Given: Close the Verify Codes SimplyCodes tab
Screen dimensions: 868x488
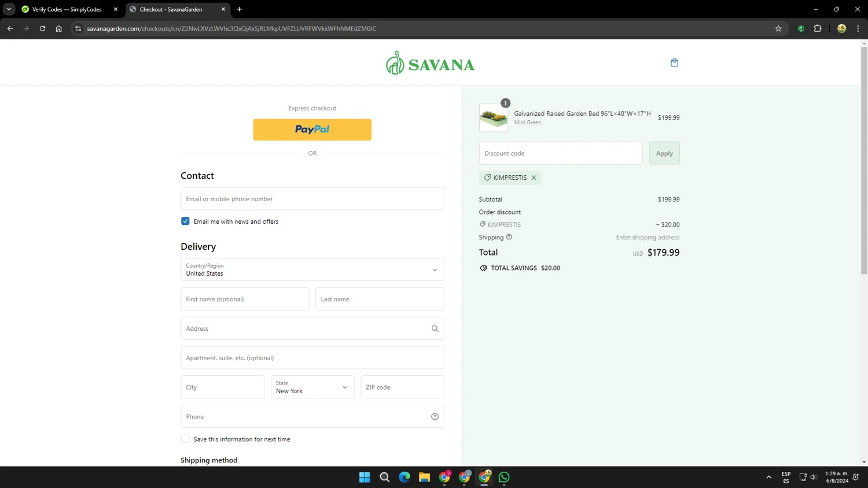Looking at the screenshot, I should (116, 9).
